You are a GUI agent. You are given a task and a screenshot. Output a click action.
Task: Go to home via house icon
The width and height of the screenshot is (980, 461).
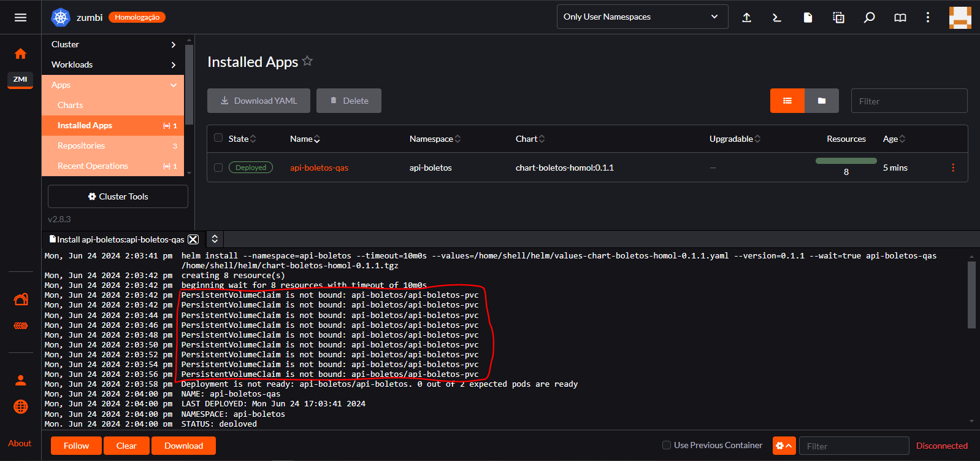tap(20, 54)
